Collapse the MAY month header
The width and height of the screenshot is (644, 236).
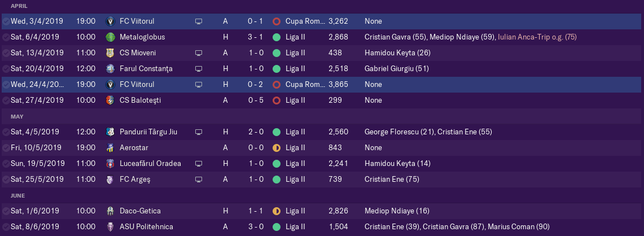[x=17, y=117]
